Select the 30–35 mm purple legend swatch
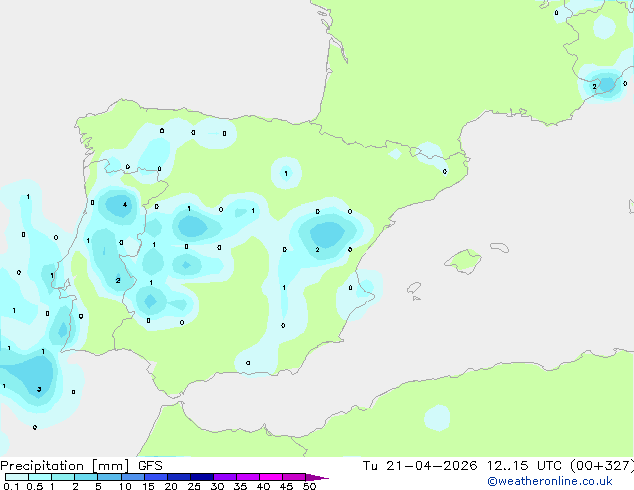634x490 pixels. [225, 477]
